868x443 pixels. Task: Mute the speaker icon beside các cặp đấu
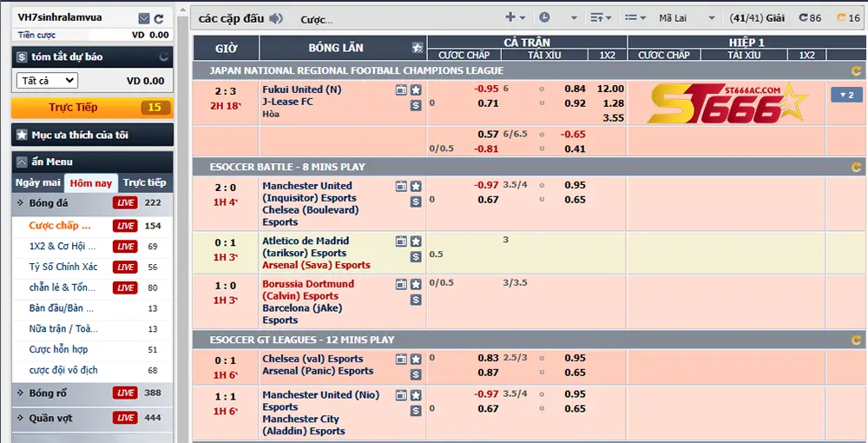point(276,19)
